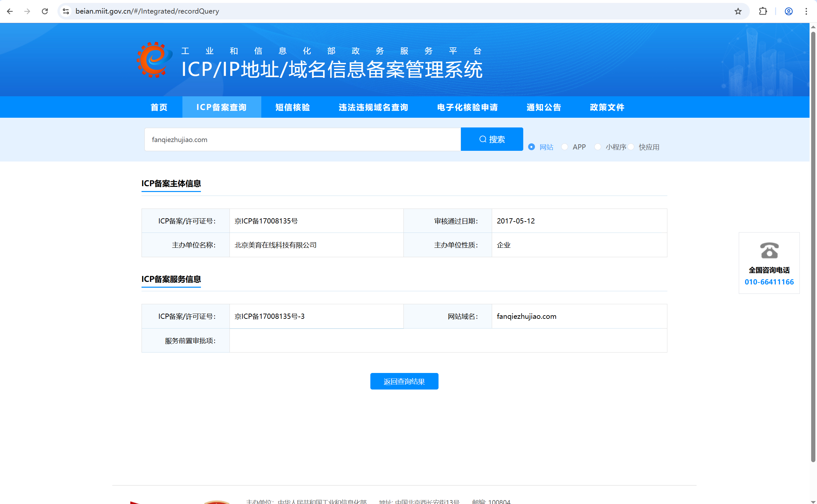Select the 网站 radio option
The height and width of the screenshot is (504, 817).
point(531,147)
